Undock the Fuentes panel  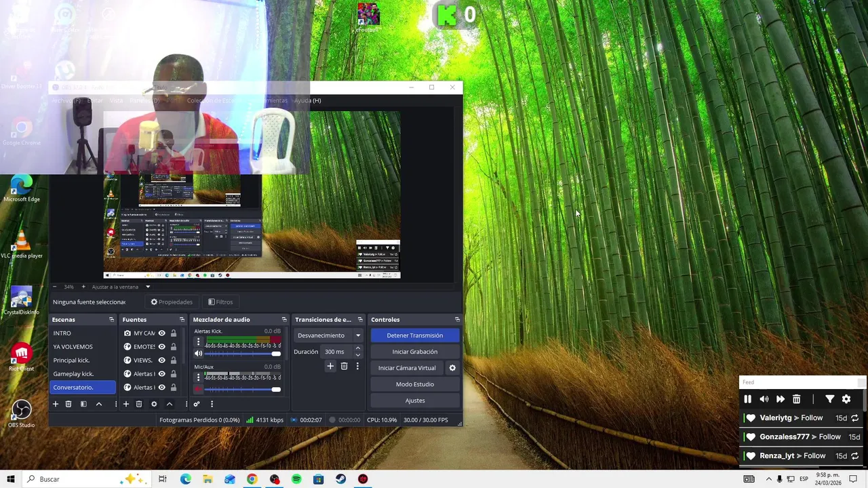[182, 319]
